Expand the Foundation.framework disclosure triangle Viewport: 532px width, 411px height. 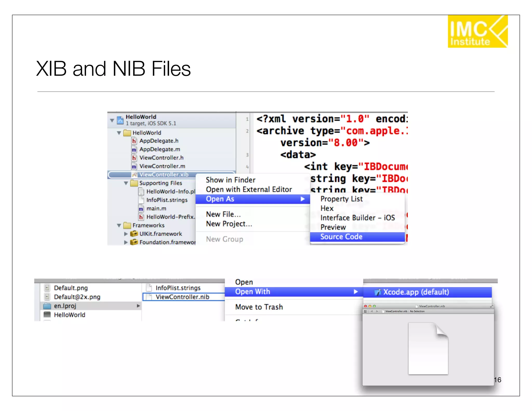point(126,242)
